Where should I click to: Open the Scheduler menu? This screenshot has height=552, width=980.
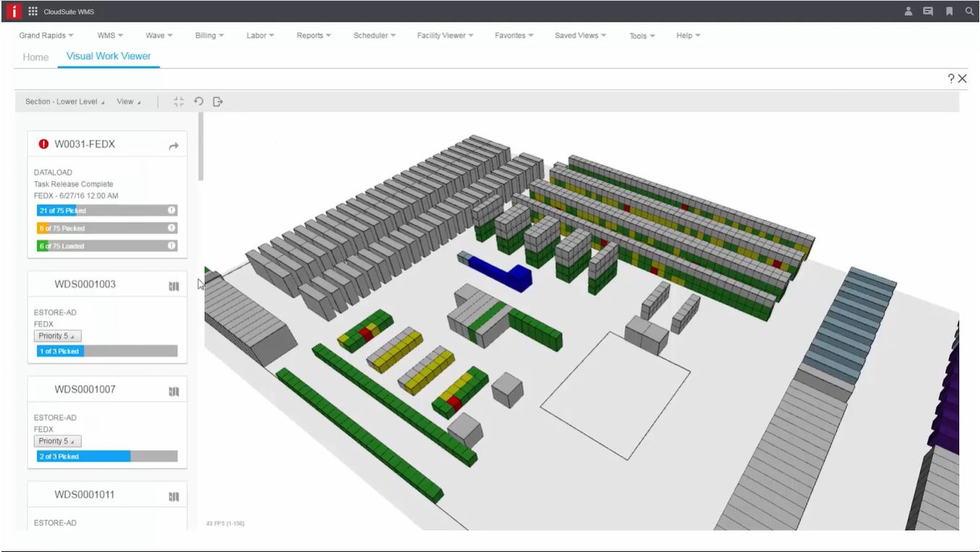(x=374, y=35)
